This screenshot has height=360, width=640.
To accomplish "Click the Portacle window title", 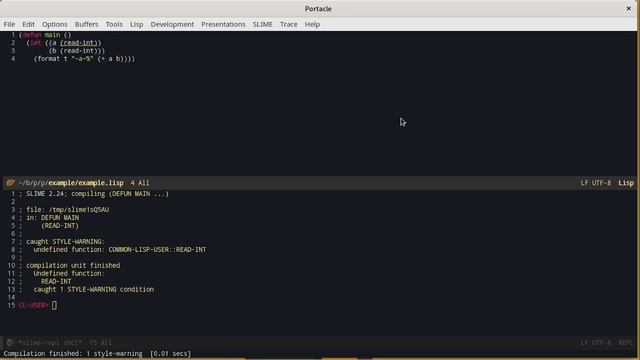I will pyautogui.click(x=318, y=9).
